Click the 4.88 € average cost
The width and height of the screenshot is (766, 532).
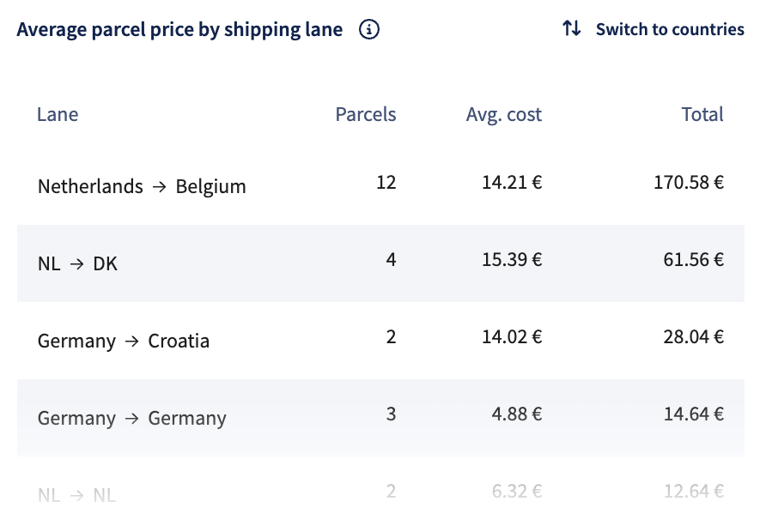(x=517, y=414)
